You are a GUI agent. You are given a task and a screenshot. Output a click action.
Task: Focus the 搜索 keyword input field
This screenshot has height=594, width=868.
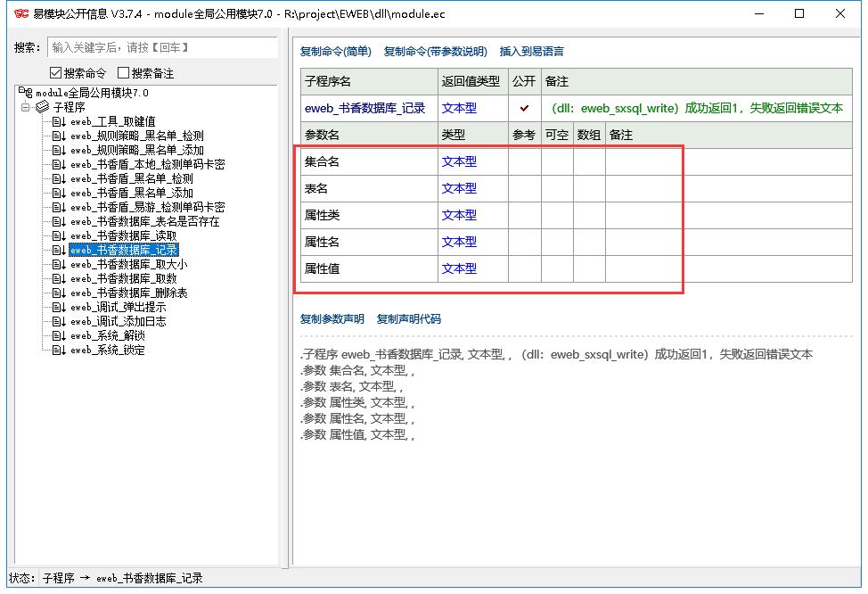[163, 47]
